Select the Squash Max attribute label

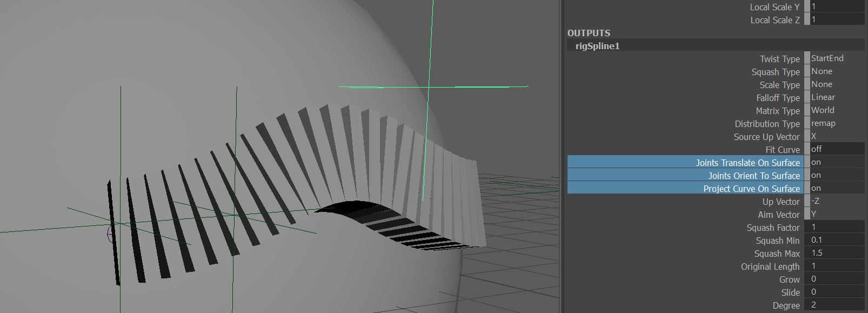pyautogui.click(x=777, y=254)
